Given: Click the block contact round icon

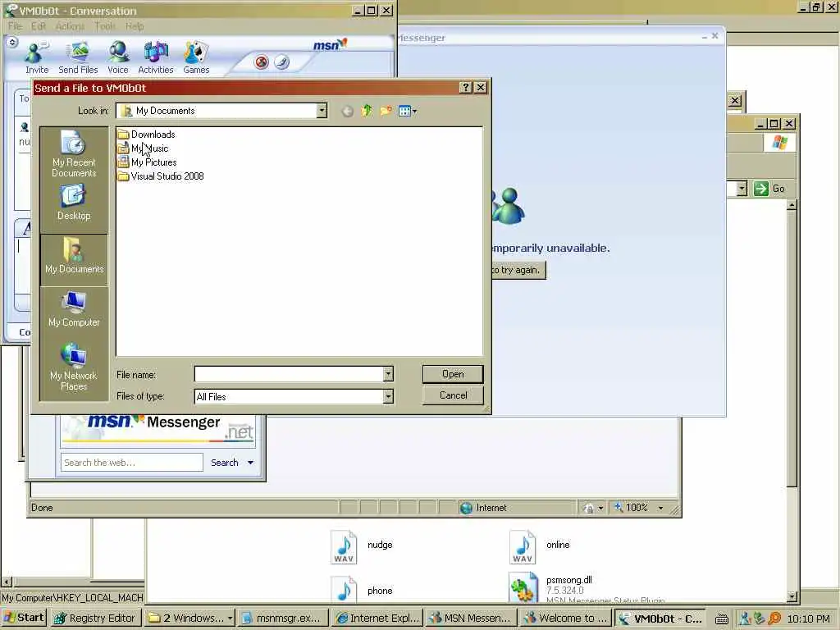Looking at the screenshot, I should click(262, 62).
